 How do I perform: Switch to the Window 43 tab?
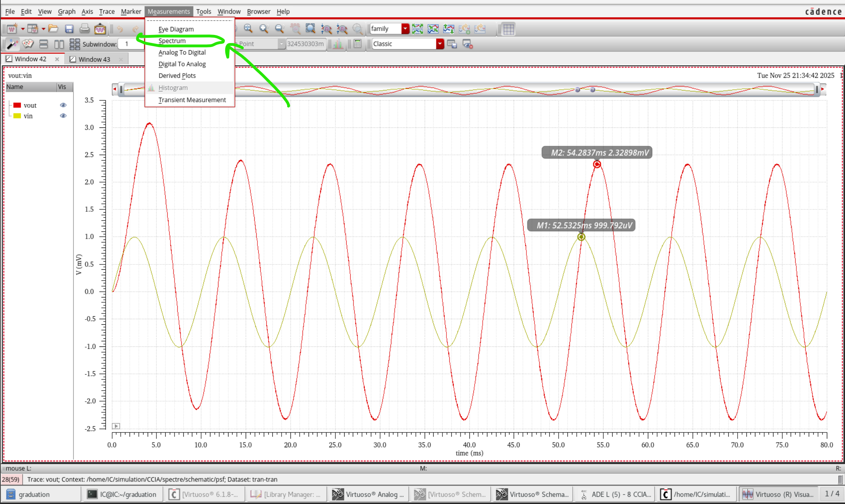pyautogui.click(x=94, y=59)
